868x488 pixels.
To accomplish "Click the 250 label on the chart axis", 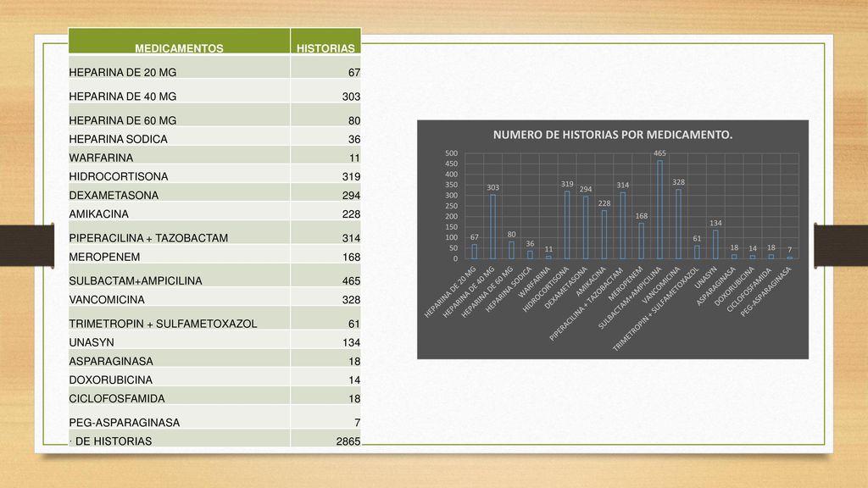I will (451, 206).
